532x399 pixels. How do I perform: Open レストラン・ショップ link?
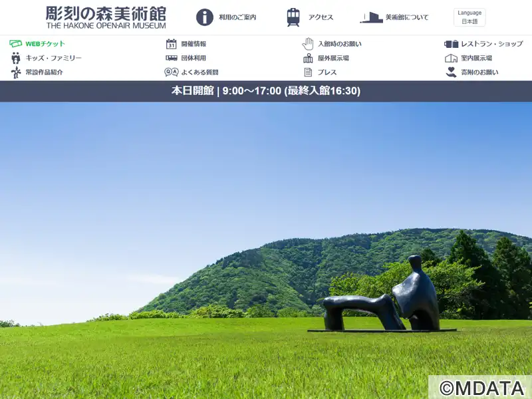tap(492, 44)
